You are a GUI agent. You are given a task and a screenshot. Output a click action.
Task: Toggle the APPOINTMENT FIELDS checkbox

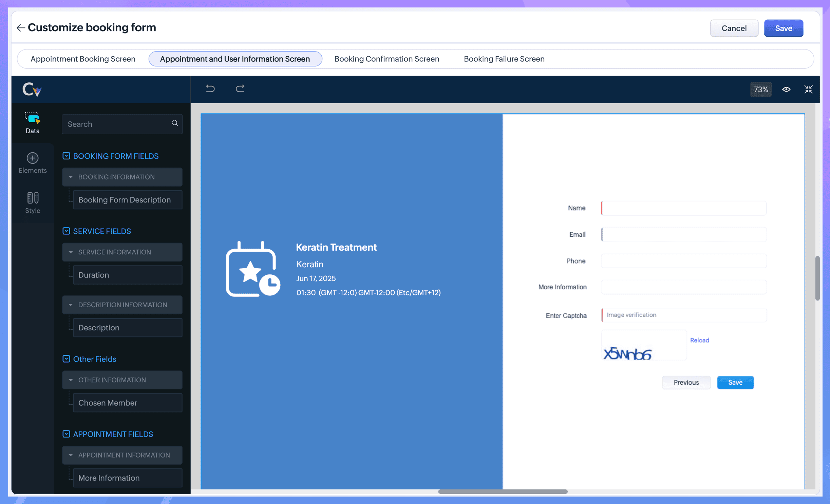tap(66, 434)
